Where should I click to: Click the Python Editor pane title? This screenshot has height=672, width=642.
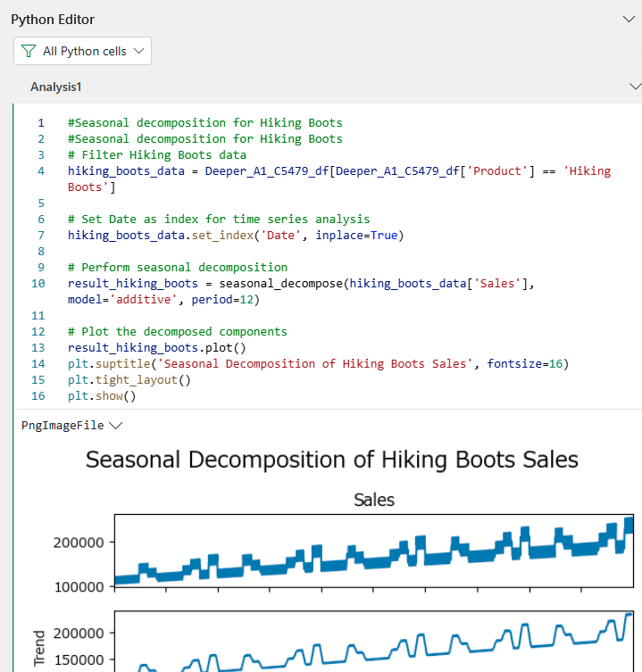pos(53,19)
